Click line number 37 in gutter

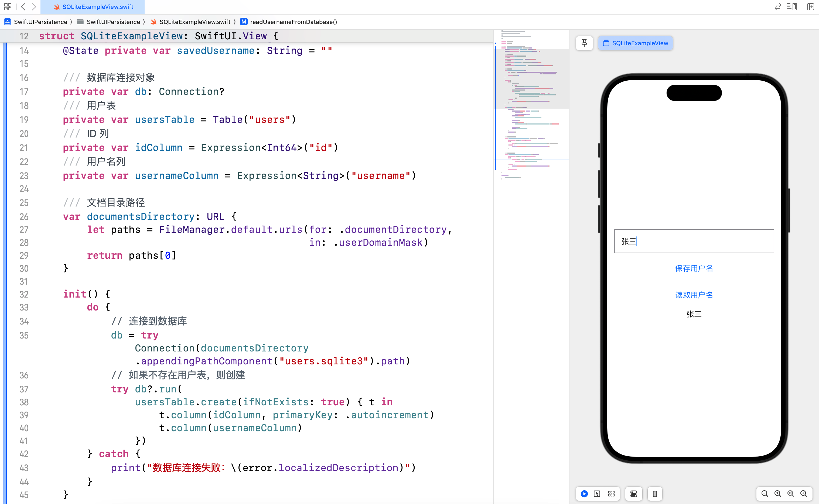(x=24, y=389)
